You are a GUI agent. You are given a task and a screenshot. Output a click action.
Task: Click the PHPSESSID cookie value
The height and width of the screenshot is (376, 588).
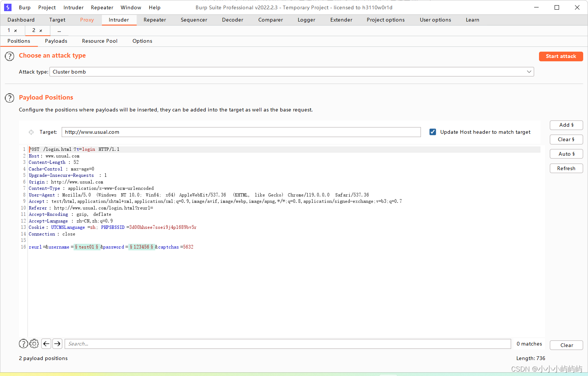coord(163,227)
